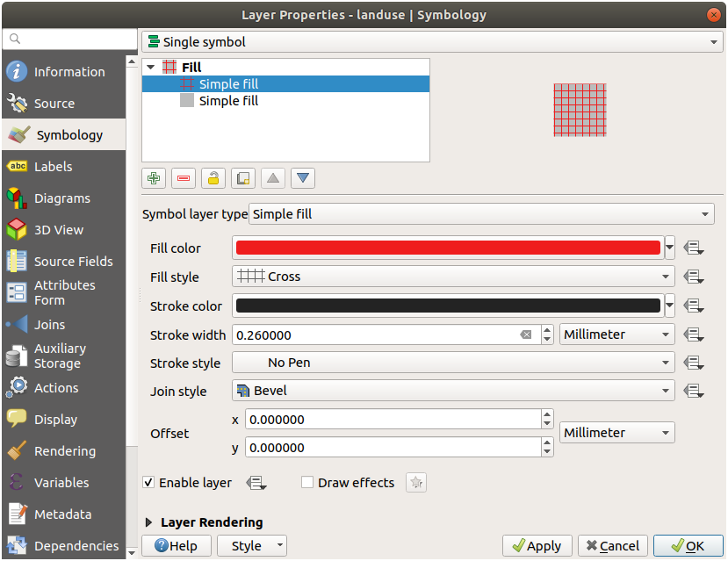Click the Apply button

pos(537,545)
